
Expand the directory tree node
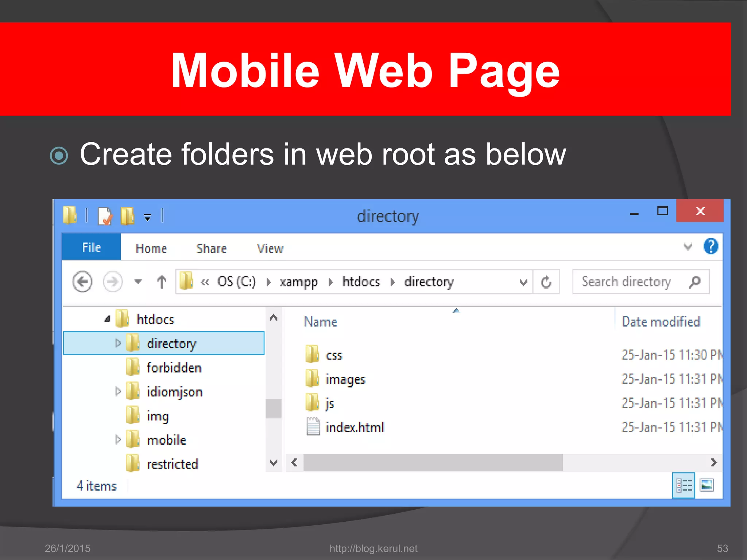(117, 343)
